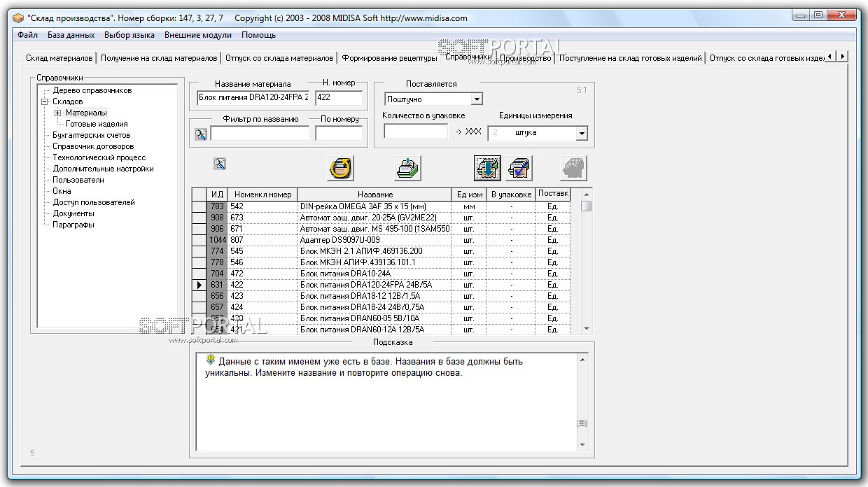The width and height of the screenshot is (868, 487).
Task: Expand the Материалы tree node
Action: [57, 113]
